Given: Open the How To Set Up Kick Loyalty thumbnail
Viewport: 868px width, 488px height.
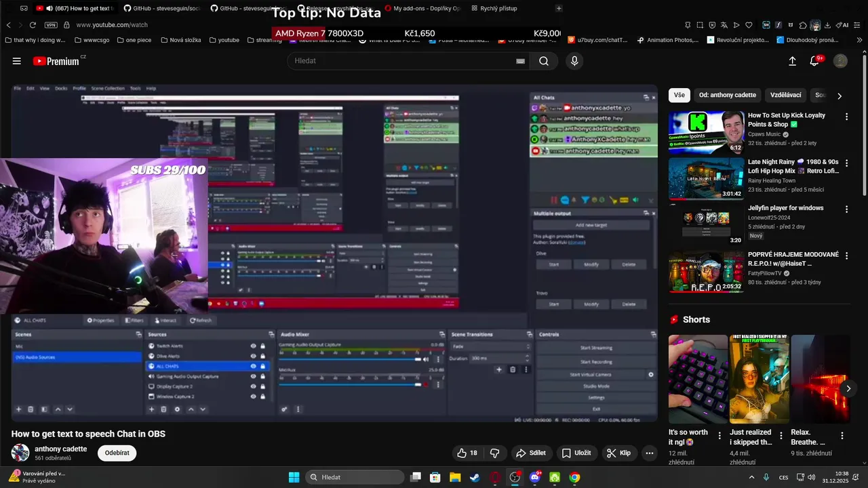Looking at the screenshot, I should pos(706,132).
